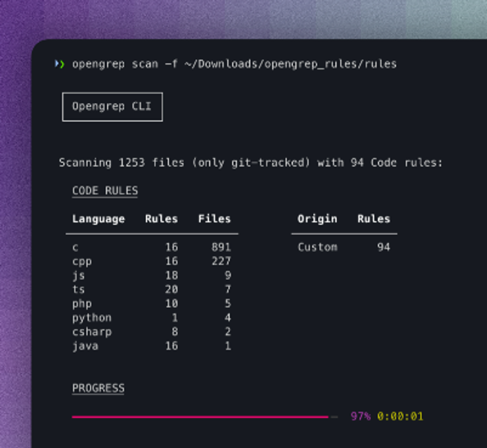The height and width of the screenshot is (448, 487).
Task: Select the "python" language row name
Action: [x=92, y=318]
